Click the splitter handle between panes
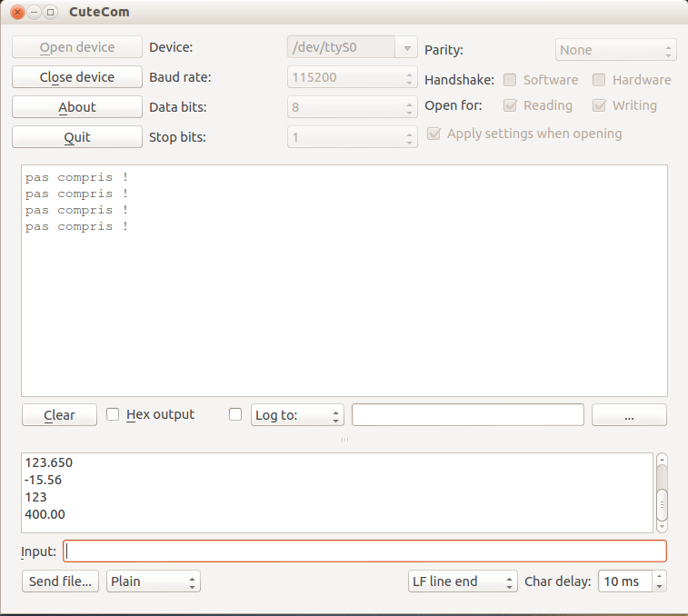The image size is (688, 616). [x=344, y=439]
